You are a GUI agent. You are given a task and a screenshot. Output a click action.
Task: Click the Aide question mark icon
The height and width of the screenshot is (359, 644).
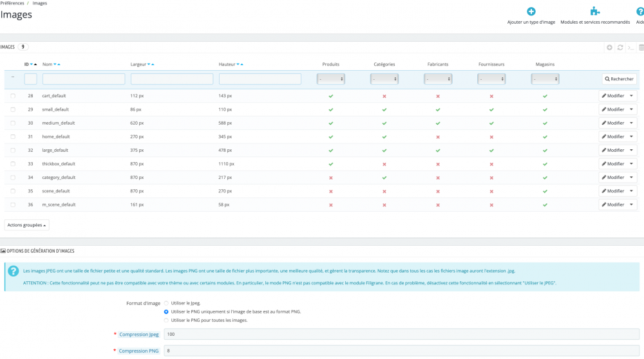click(x=639, y=12)
